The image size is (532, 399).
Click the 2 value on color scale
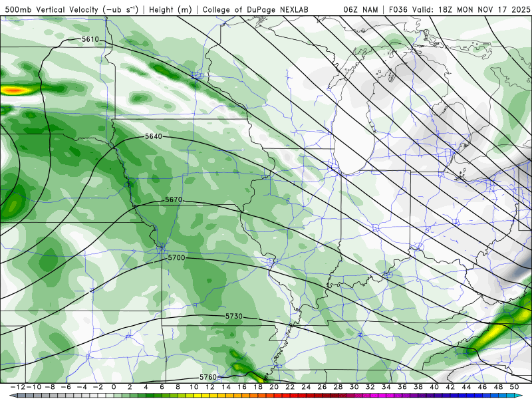130,387
